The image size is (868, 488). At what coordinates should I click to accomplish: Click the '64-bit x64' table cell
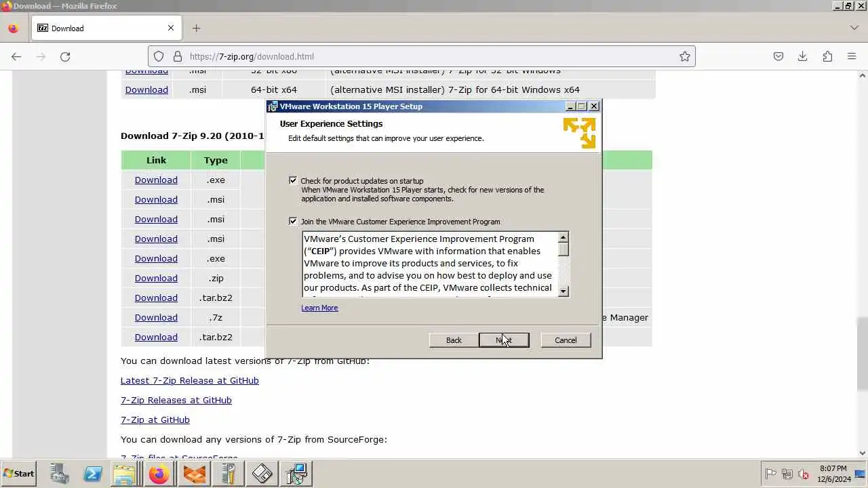click(x=274, y=89)
